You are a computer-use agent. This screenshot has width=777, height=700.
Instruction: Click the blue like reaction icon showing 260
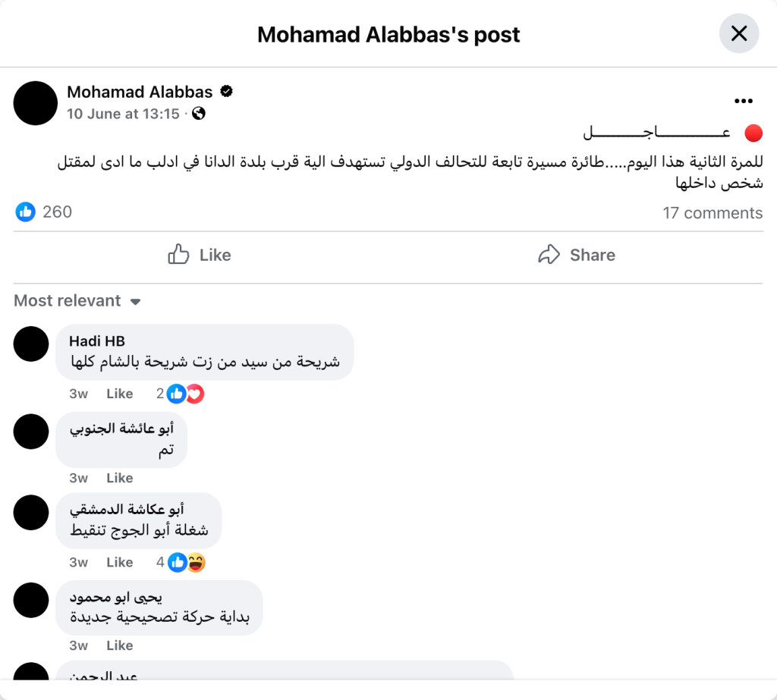coord(26,212)
